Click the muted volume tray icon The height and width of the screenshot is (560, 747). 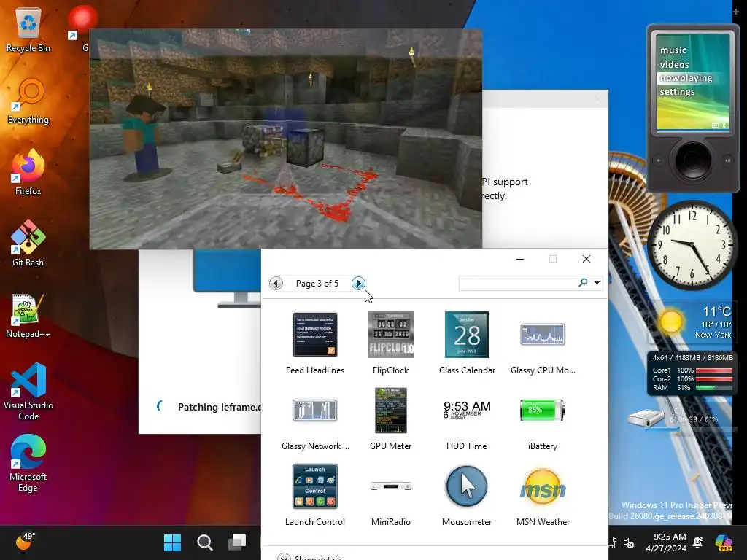coord(629,542)
